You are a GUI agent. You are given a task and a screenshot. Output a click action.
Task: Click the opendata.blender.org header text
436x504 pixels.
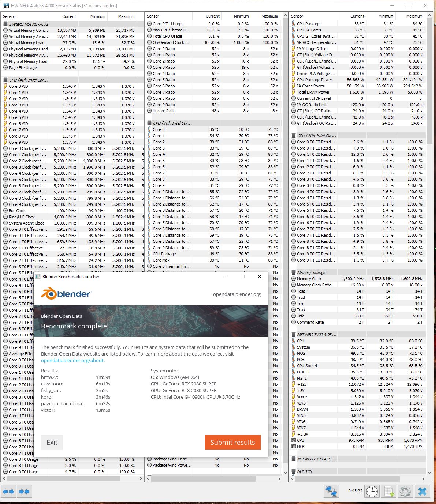tap(237, 294)
